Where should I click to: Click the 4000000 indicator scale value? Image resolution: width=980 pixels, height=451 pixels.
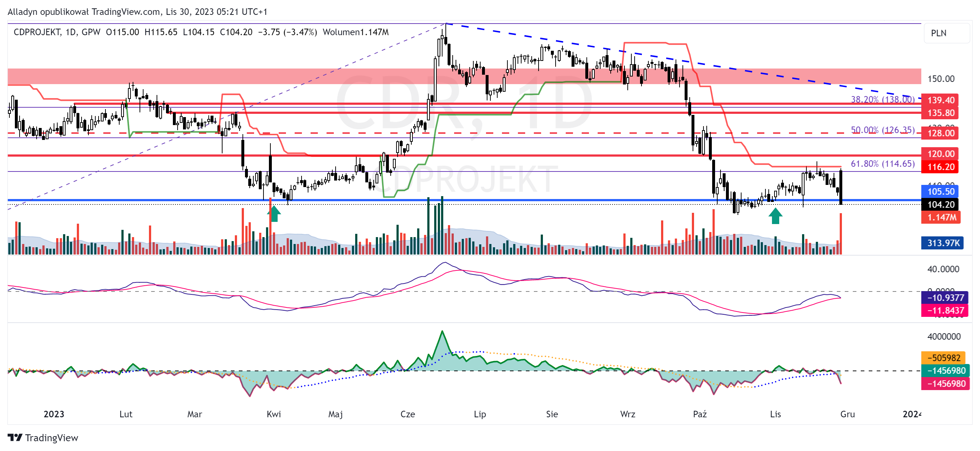point(944,337)
